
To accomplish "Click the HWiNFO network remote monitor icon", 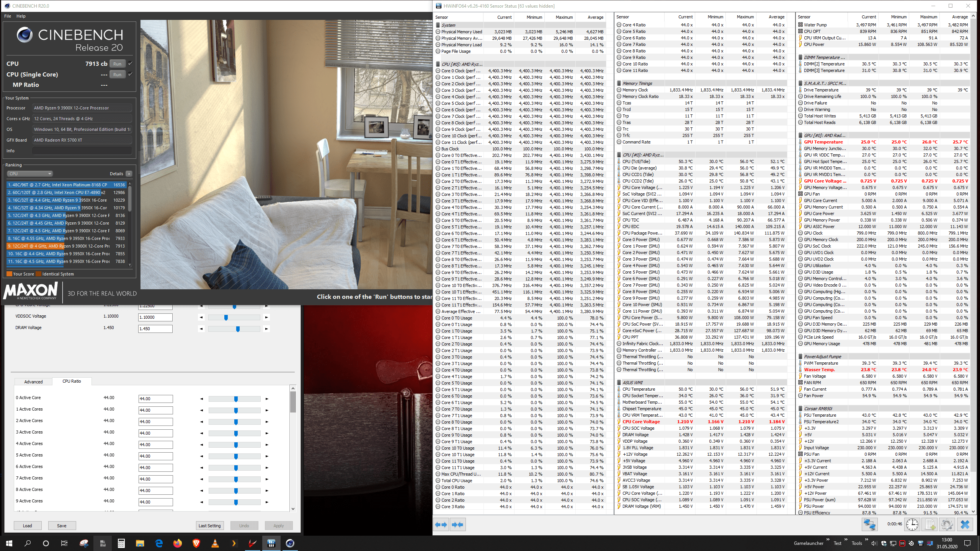I will click(x=869, y=524).
